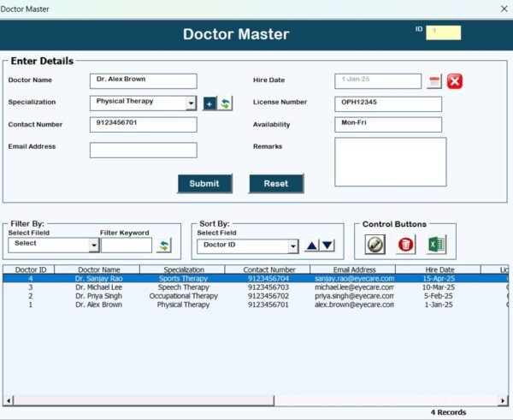Click the scrollbar right arrow
The width and height of the screenshot is (513, 420).
[x=503, y=400]
